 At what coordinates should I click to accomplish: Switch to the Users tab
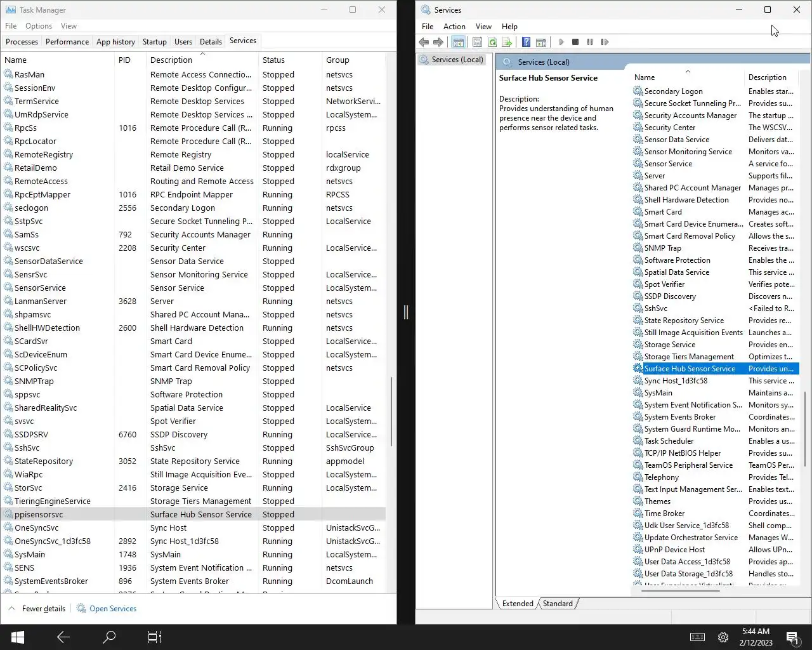tap(183, 42)
